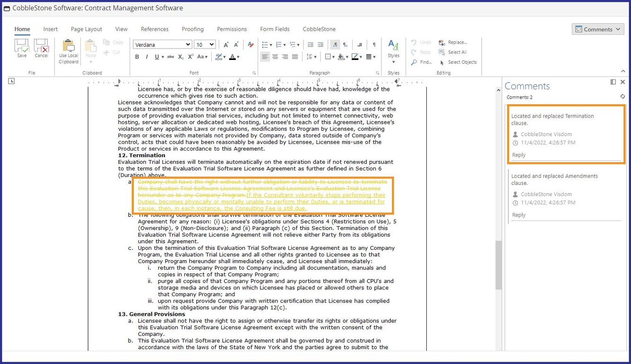Screen dimensions: 631x364
Task: Click Reply on the Amendments clause comment
Action: pos(519,215)
